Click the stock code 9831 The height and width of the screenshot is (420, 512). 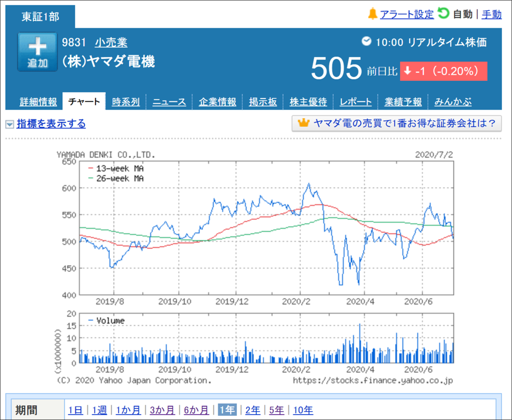click(x=74, y=42)
